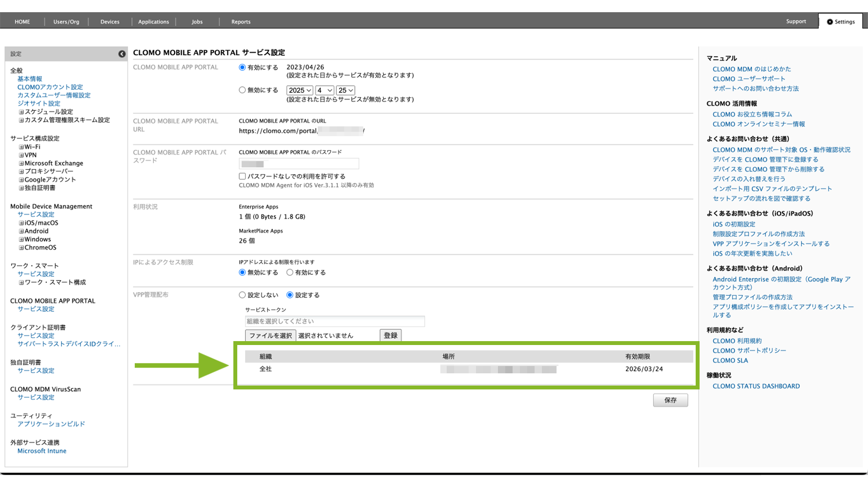
Task: Expand the Googleアカウント tree node
Action: (x=21, y=180)
